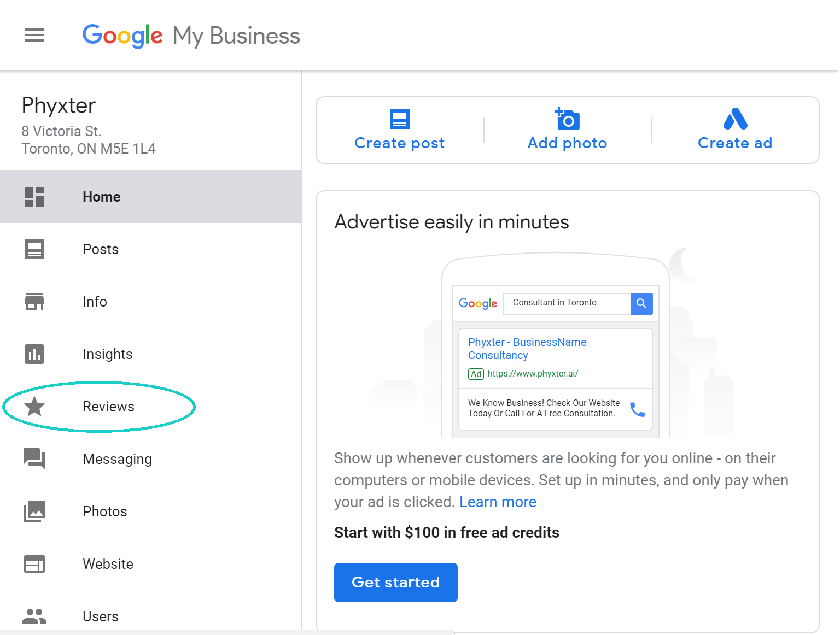Open Website section
840x635 pixels.
tap(151, 564)
